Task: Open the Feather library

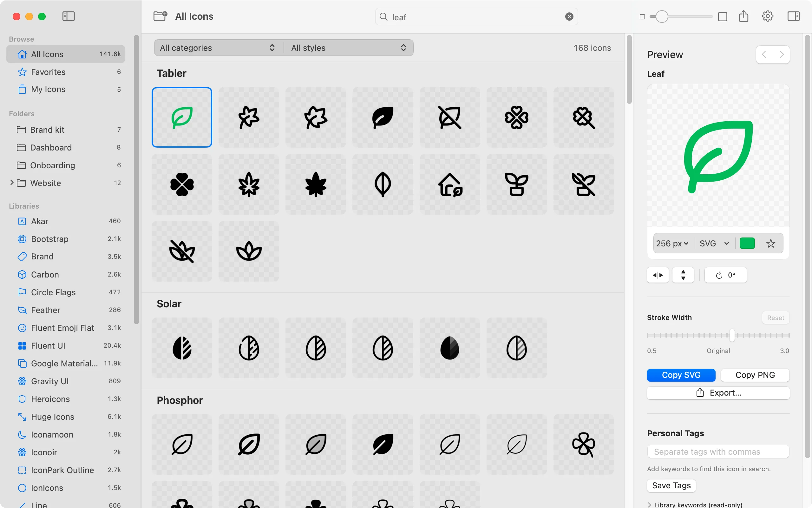Action: point(65,310)
